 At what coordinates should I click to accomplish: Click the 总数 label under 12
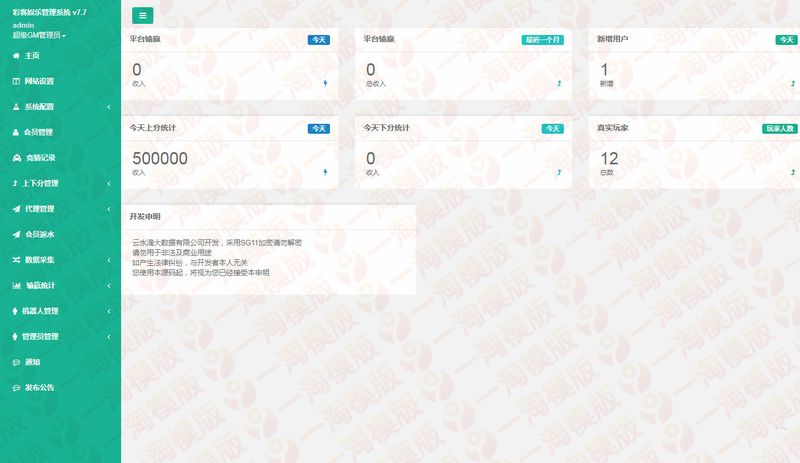(607, 173)
